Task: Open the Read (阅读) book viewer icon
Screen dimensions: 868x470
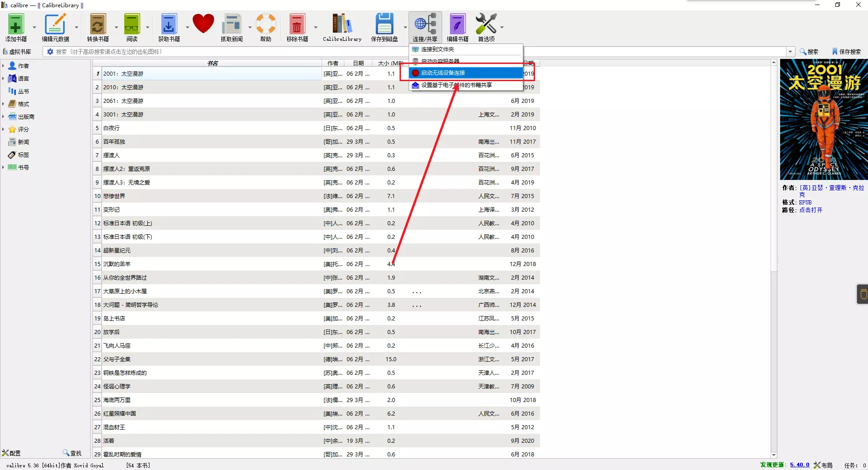Action: click(x=132, y=27)
